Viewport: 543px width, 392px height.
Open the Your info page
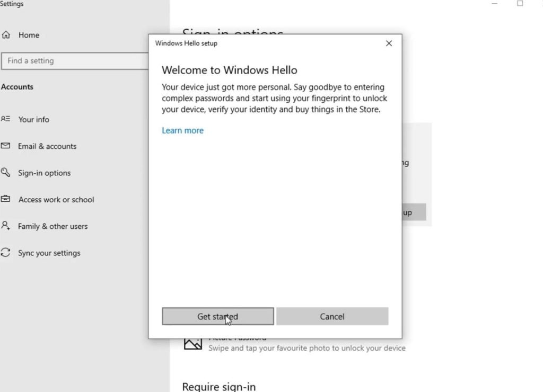(x=33, y=119)
